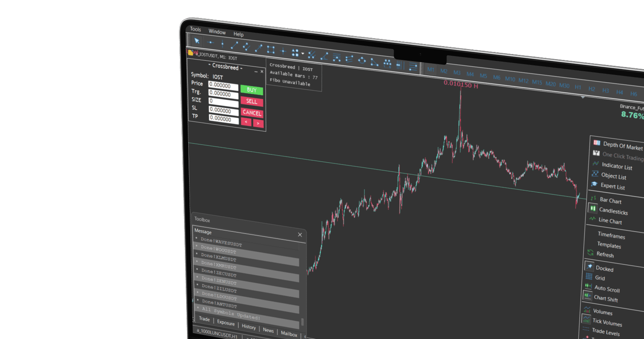The width and height of the screenshot is (644, 339).
Task: Select the trendline drawing tool
Action: pyautogui.click(x=234, y=45)
